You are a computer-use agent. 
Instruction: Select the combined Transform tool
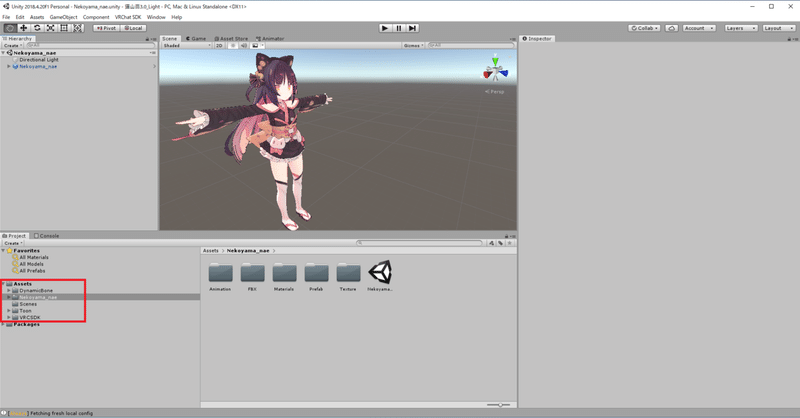coord(78,28)
